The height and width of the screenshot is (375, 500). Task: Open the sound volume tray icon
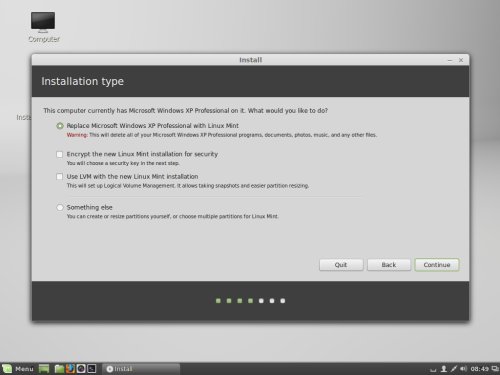click(x=463, y=369)
